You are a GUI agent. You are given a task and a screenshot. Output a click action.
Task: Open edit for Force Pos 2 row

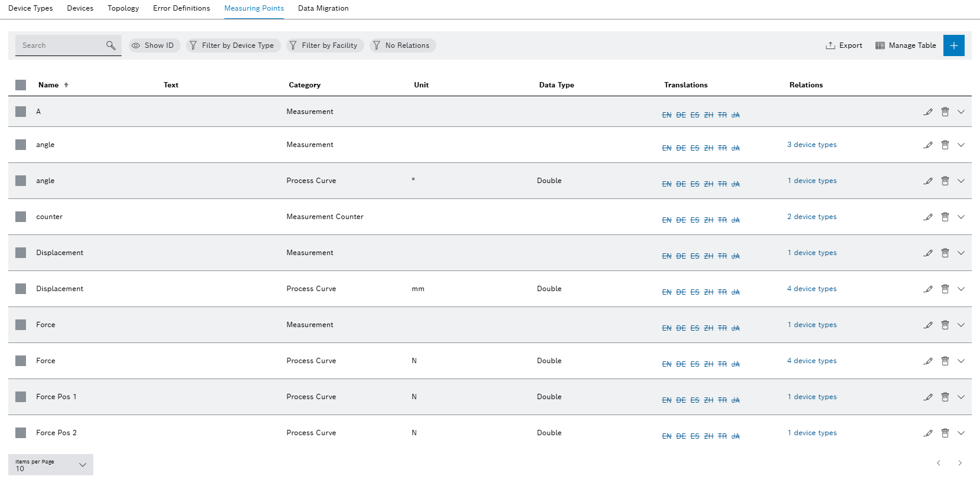[x=928, y=433]
